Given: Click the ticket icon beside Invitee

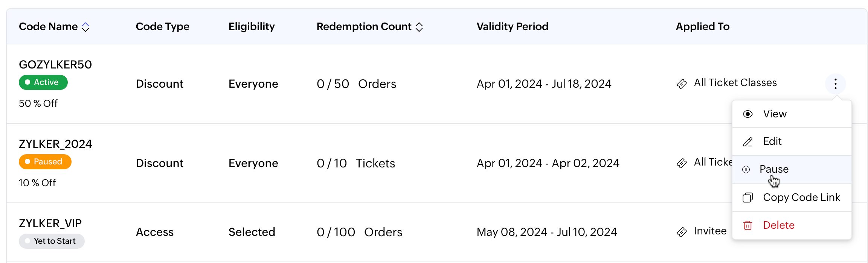Looking at the screenshot, I should point(682,232).
